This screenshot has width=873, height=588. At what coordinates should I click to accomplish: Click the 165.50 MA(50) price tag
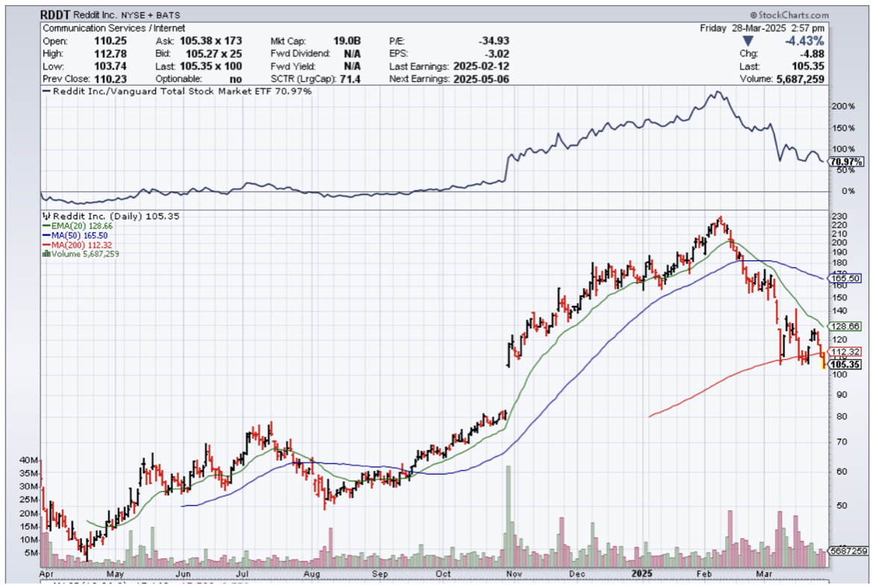[x=845, y=278]
